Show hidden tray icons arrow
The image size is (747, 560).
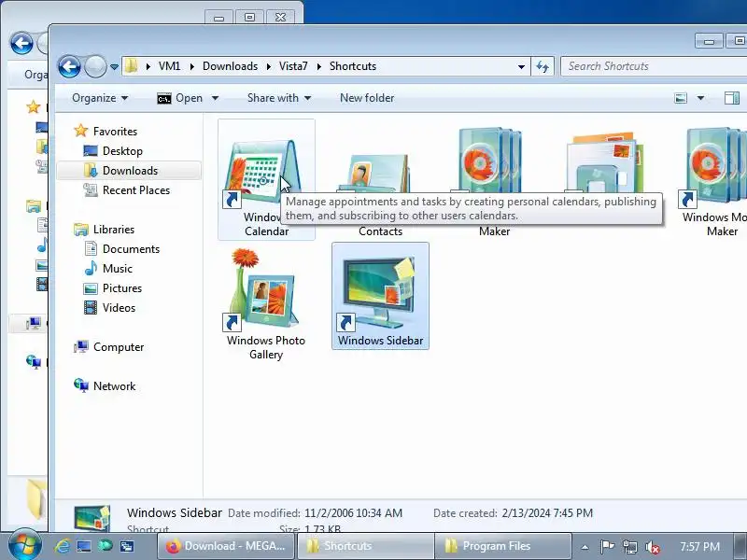click(585, 547)
